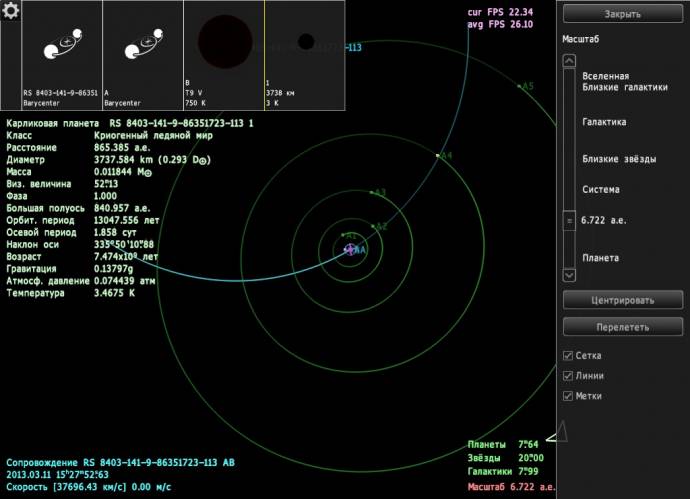Set scale to Вселенная

coord(606,76)
